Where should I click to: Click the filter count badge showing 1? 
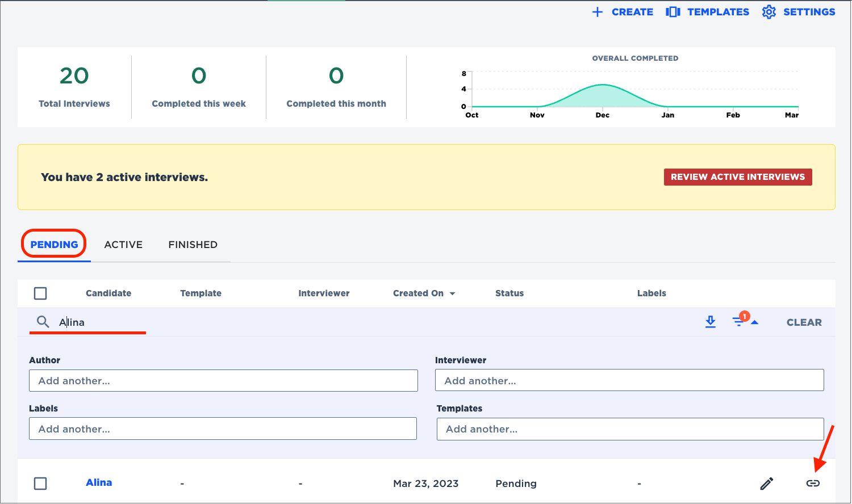(745, 316)
